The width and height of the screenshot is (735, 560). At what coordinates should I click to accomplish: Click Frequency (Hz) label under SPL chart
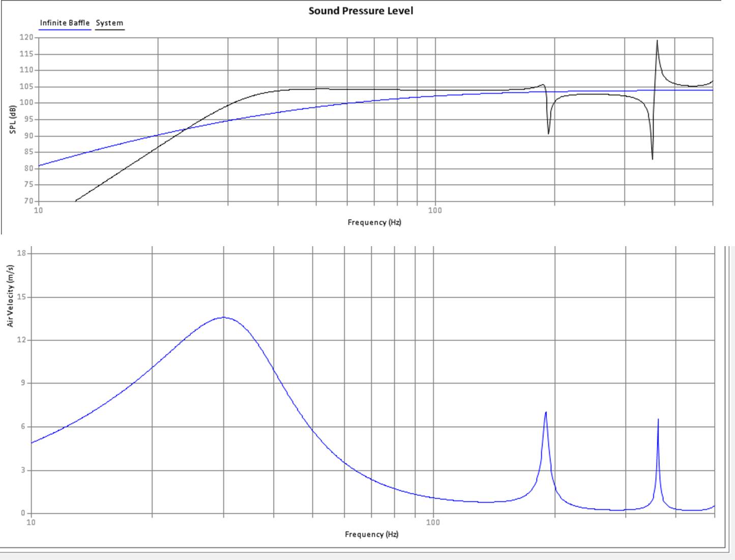pyautogui.click(x=374, y=222)
